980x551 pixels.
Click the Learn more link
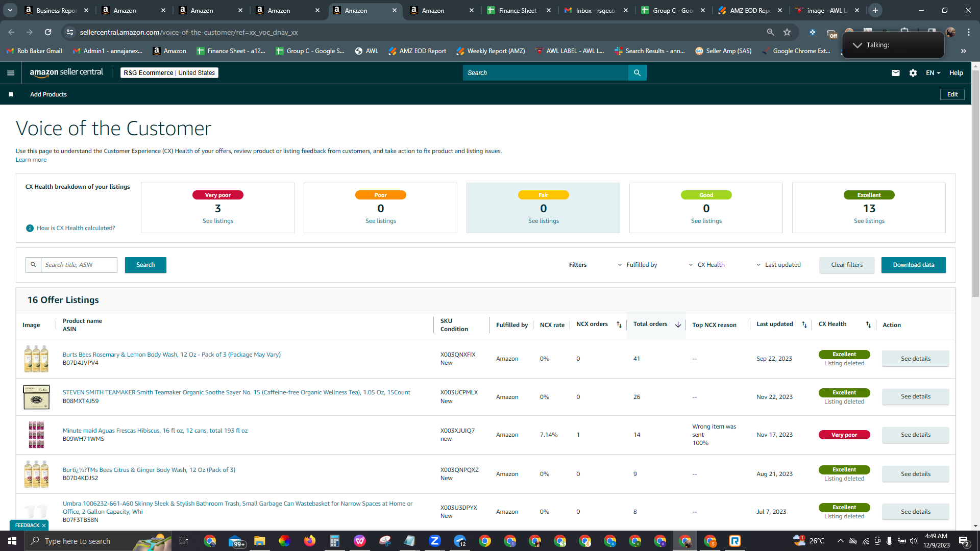click(x=31, y=160)
